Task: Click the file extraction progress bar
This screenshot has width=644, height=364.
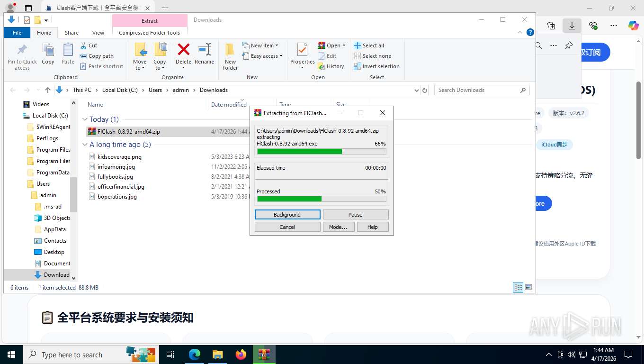Action: coord(322,152)
